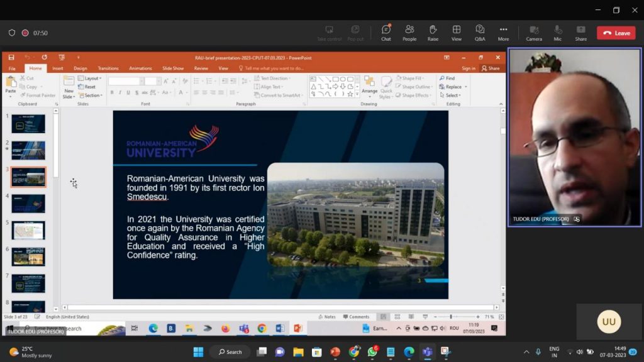Show the People participants list
Image resolution: width=644 pixels, height=362 pixels.
(409, 33)
